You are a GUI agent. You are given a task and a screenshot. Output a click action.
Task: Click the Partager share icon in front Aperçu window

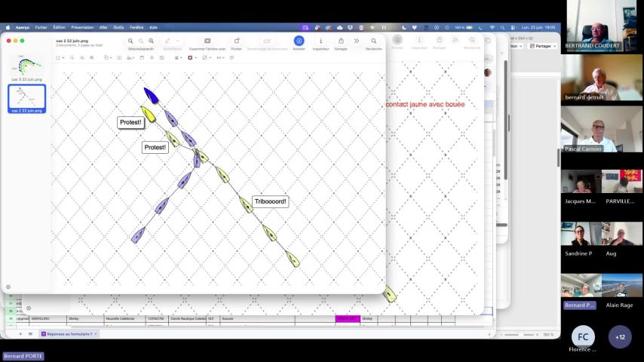point(341,41)
